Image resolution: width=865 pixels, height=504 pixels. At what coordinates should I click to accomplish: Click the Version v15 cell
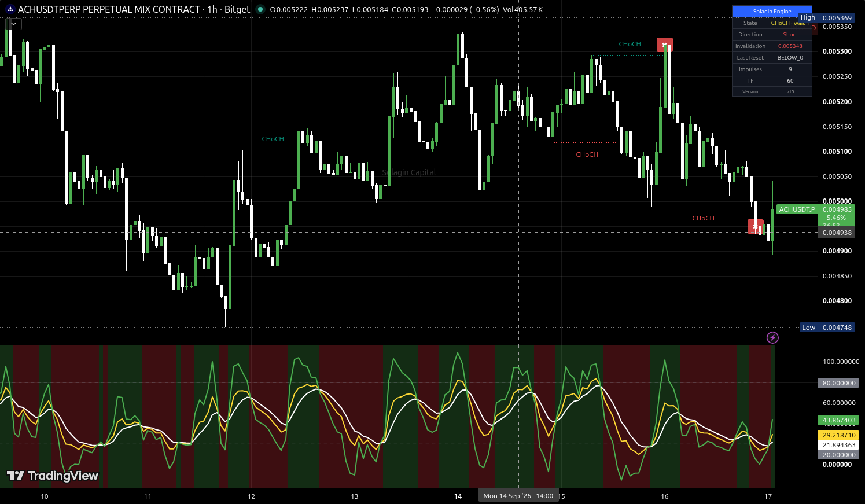(x=790, y=92)
